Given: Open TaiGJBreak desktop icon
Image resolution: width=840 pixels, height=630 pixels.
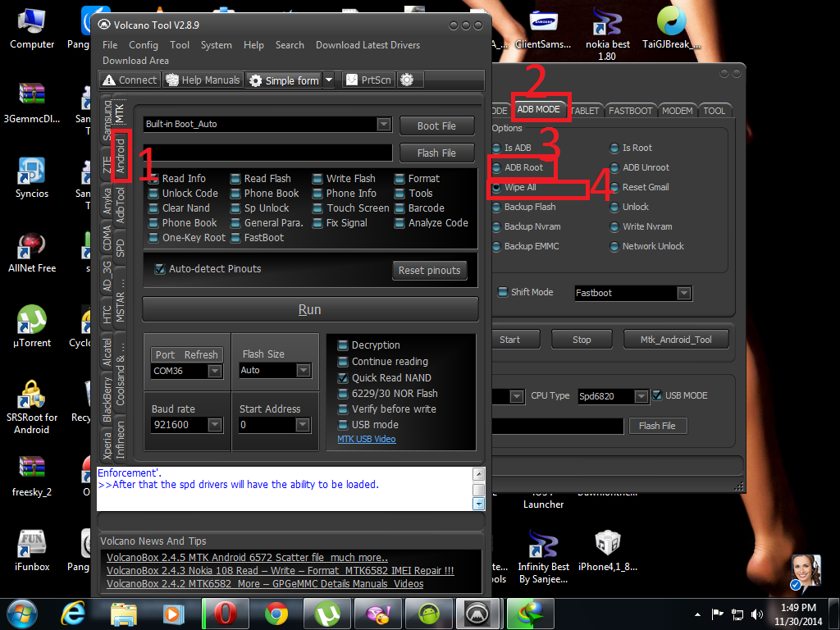Looking at the screenshot, I should point(671,29).
